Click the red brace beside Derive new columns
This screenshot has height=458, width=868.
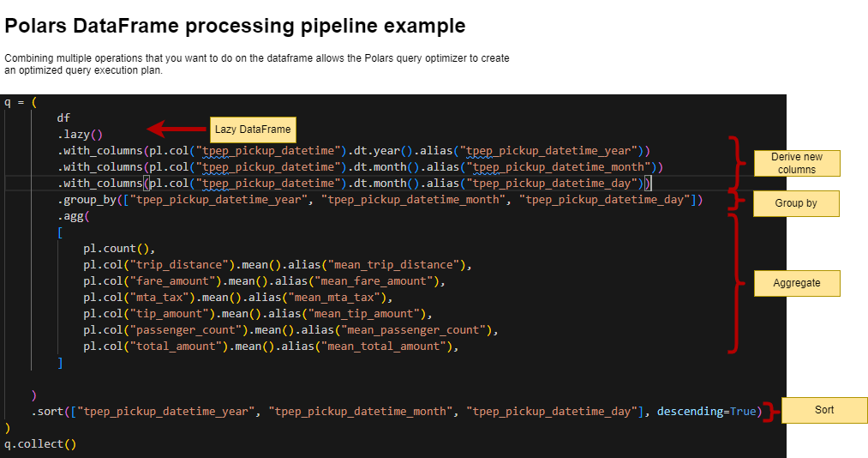click(735, 163)
